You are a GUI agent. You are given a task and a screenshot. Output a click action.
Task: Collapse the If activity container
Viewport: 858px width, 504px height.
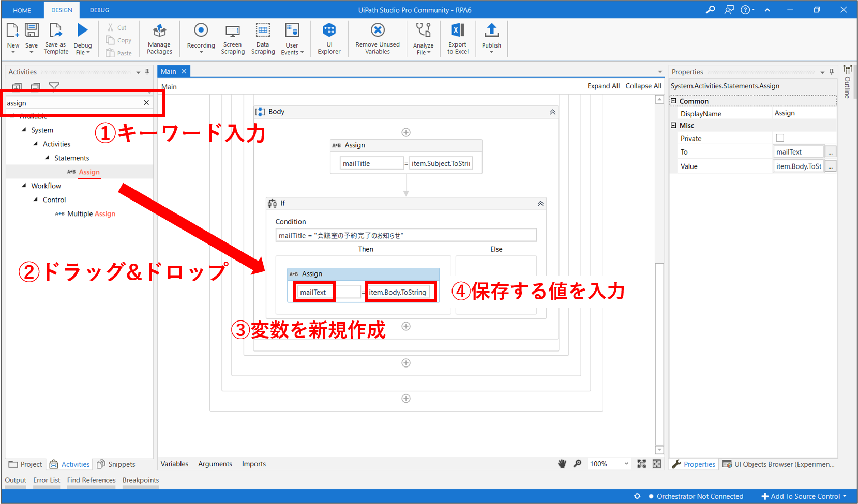click(x=540, y=204)
